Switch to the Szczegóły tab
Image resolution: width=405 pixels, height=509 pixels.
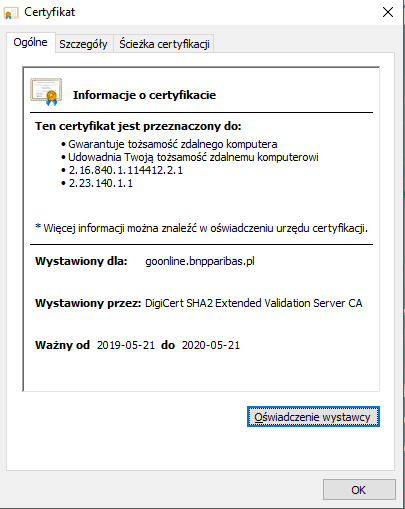(x=83, y=44)
